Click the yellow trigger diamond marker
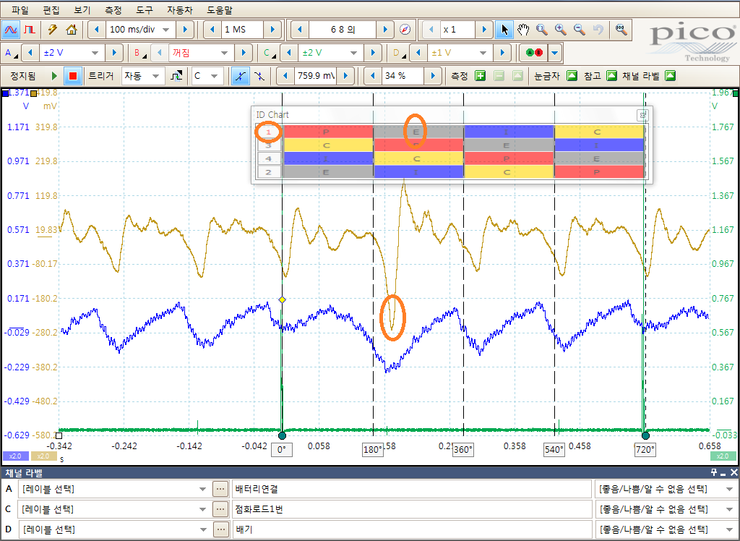This screenshot has width=740, height=541. (282, 299)
